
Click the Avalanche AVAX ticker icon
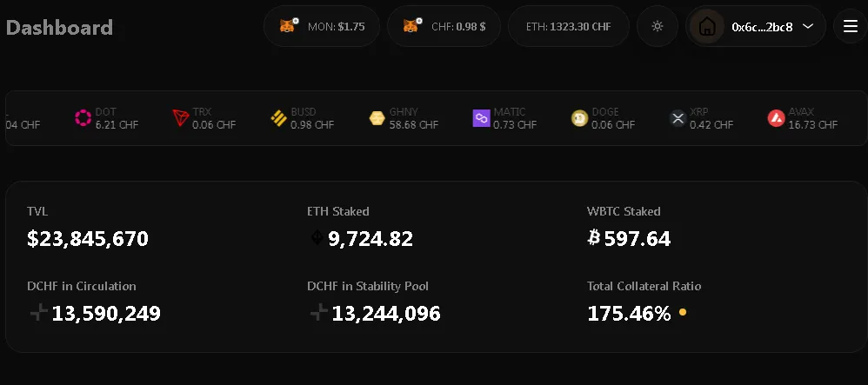[x=776, y=118]
